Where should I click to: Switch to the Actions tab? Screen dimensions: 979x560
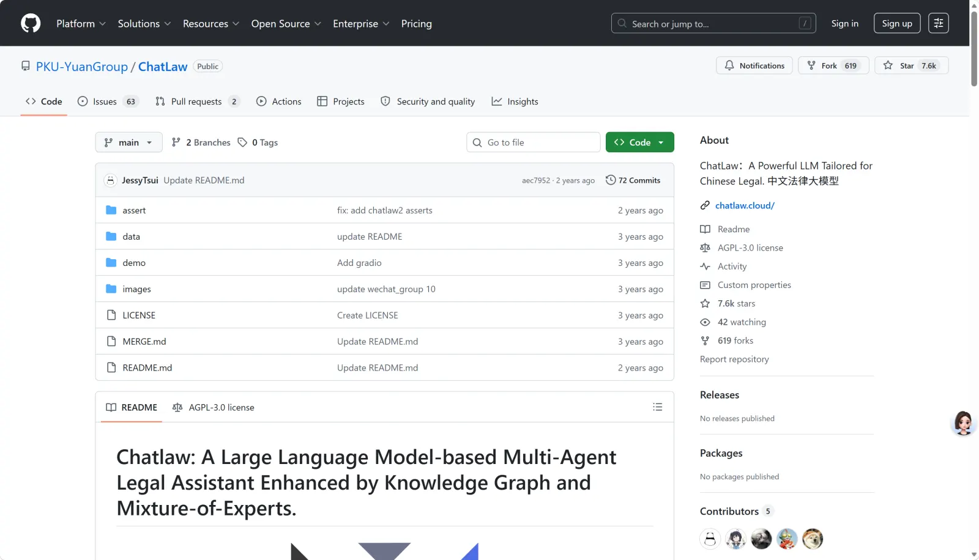pos(279,101)
